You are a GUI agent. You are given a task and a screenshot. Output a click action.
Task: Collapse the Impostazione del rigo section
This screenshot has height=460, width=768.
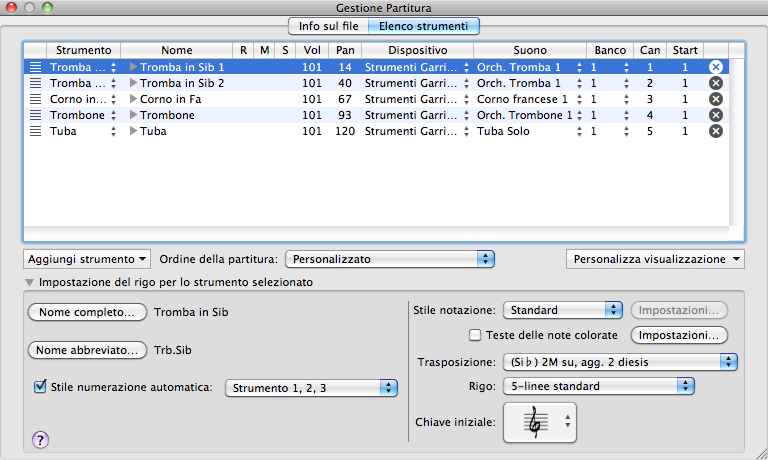tap(29, 283)
